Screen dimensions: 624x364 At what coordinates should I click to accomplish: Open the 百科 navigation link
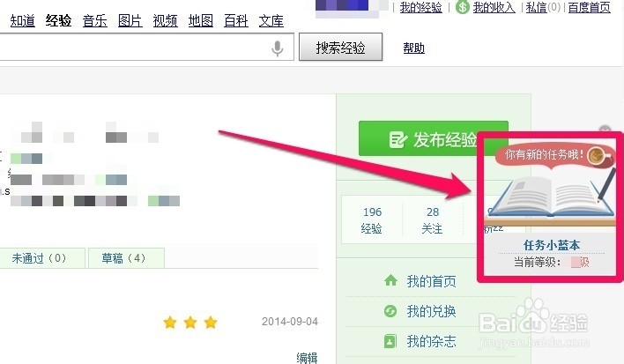(236, 20)
